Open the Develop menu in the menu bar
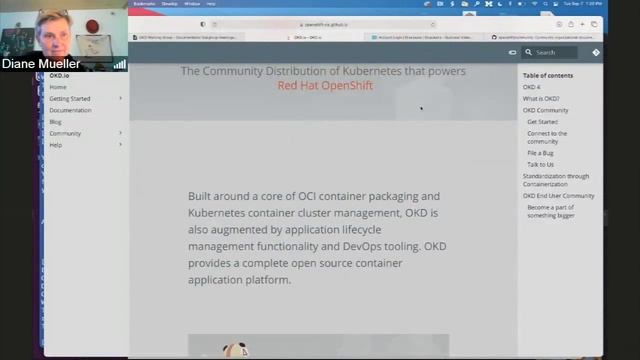 [x=169, y=4]
